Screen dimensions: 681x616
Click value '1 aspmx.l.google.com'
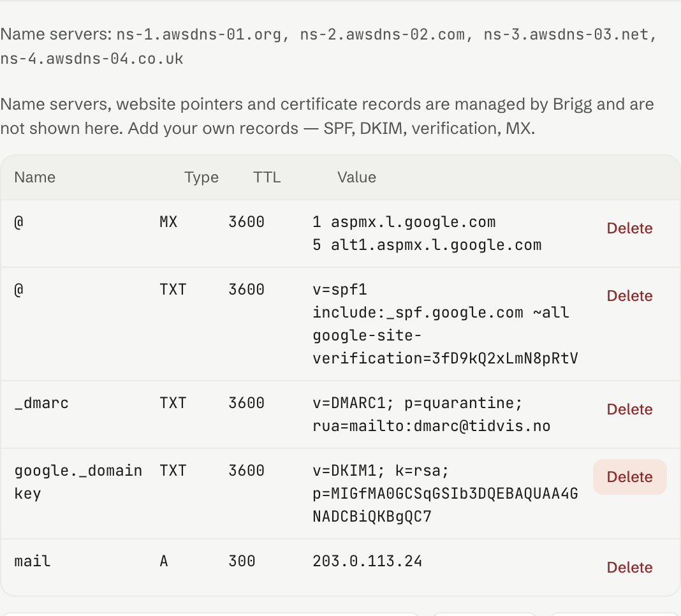click(404, 222)
